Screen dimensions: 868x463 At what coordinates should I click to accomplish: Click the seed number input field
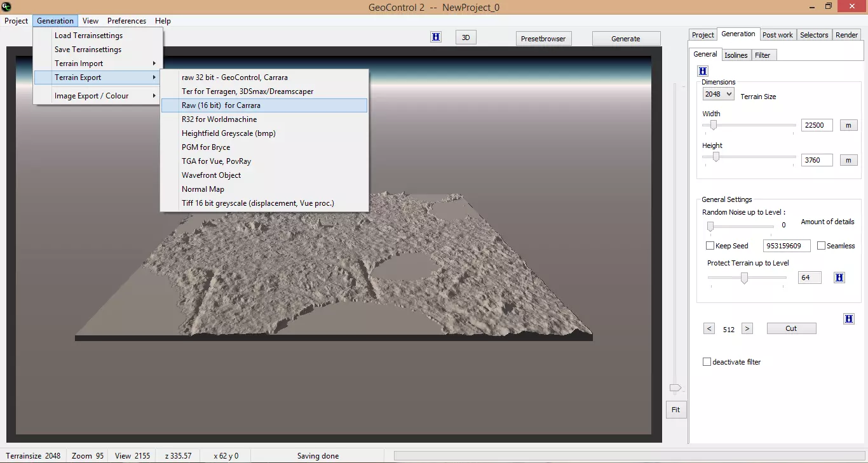click(787, 246)
